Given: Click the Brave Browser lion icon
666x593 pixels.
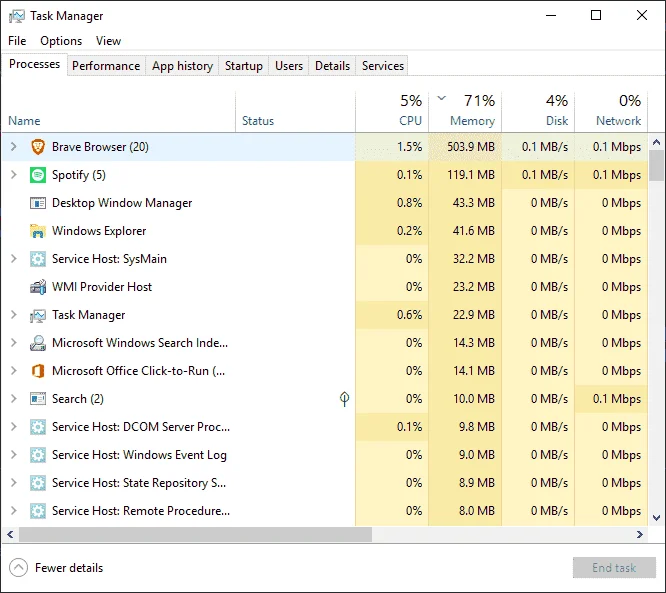Looking at the screenshot, I should pyautogui.click(x=38, y=147).
